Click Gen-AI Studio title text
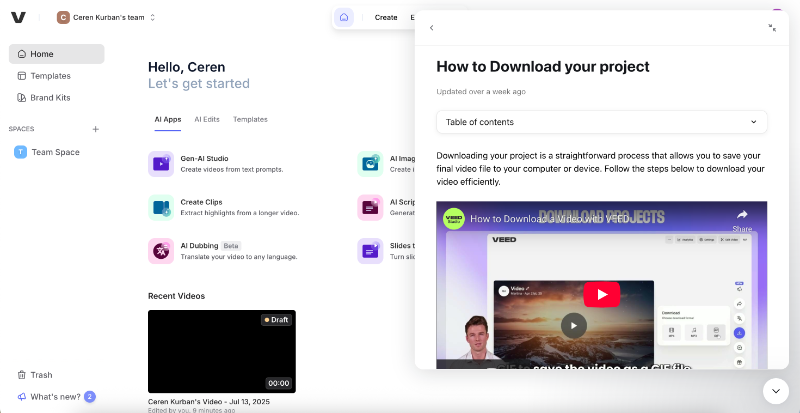The width and height of the screenshot is (800, 413). tap(204, 159)
